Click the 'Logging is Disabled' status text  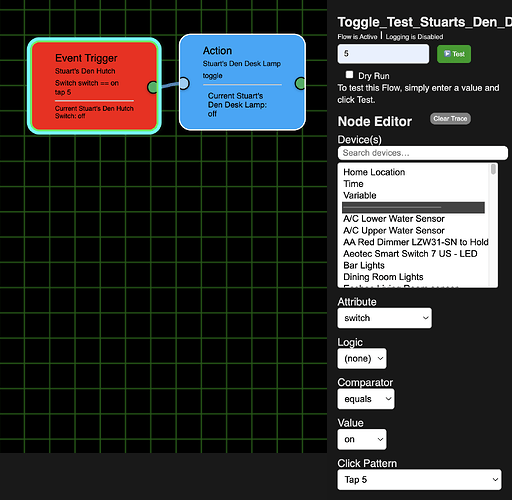tap(414, 37)
